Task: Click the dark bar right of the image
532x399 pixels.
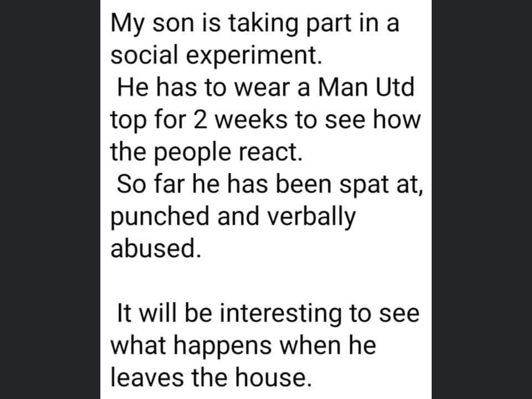Action: 481,199
